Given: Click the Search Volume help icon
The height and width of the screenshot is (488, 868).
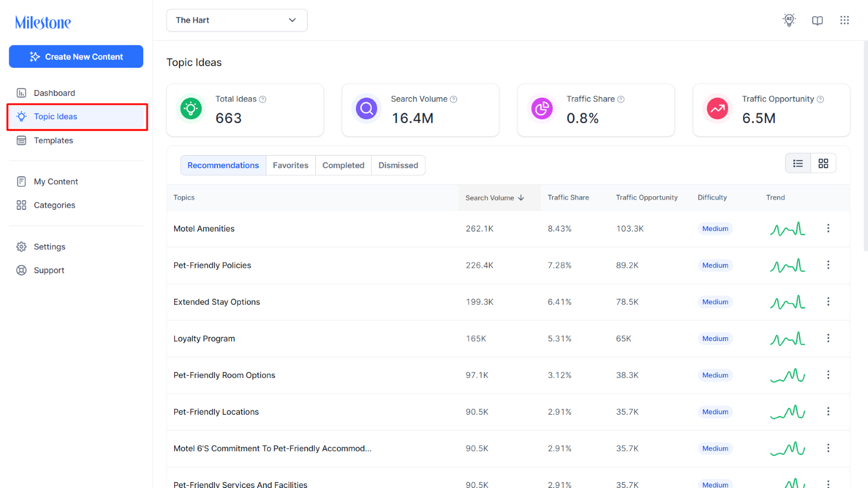Looking at the screenshot, I should 454,99.
